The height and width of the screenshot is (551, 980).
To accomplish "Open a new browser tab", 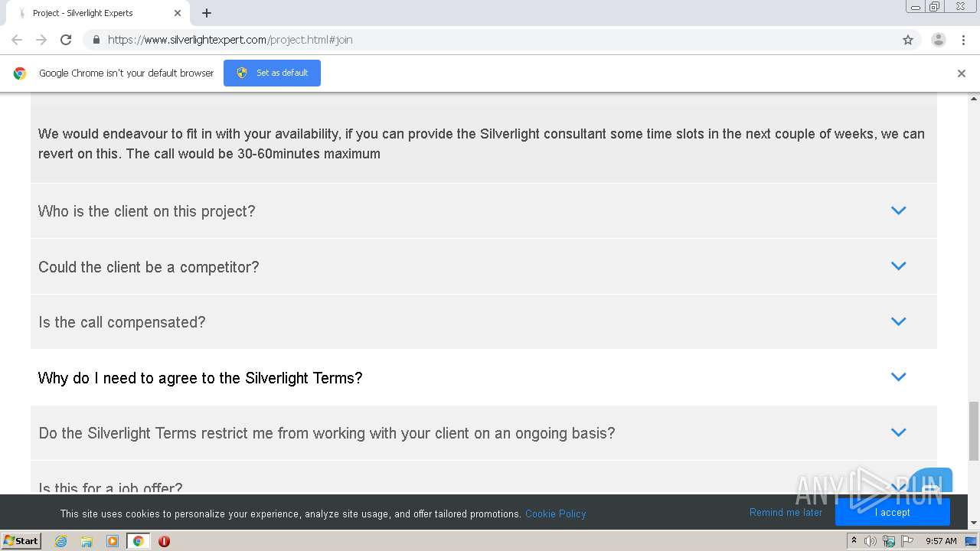I will pos(207,13).
